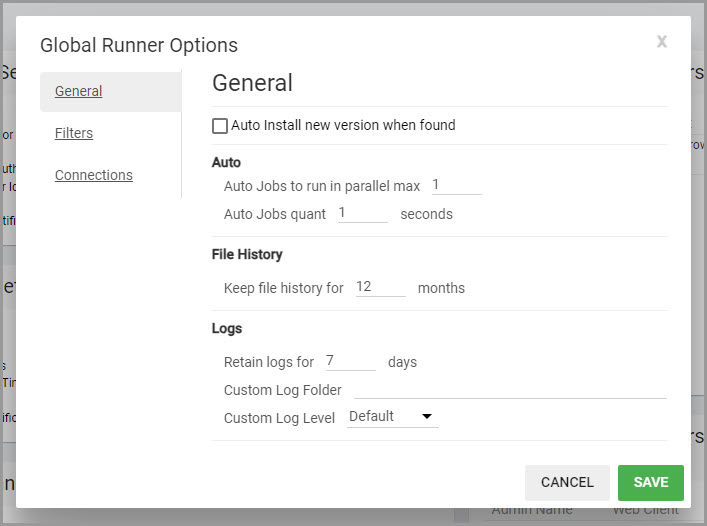Enable Auto Install new version checkbox

point(220,126)
